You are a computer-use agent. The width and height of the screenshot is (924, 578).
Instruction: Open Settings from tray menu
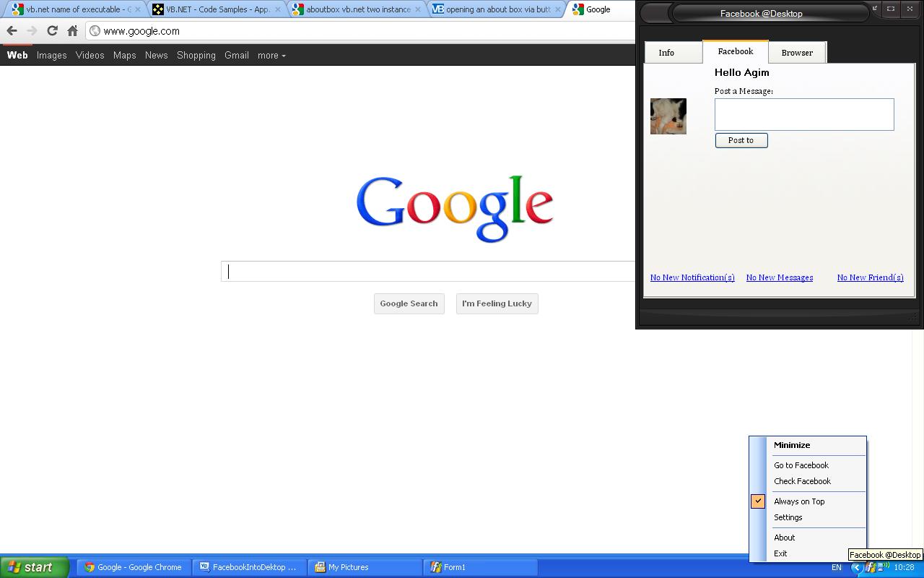(808, 517)
